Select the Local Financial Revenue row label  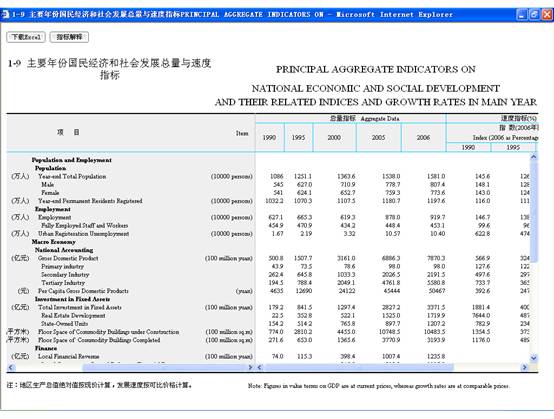click(x=69, y=356)
